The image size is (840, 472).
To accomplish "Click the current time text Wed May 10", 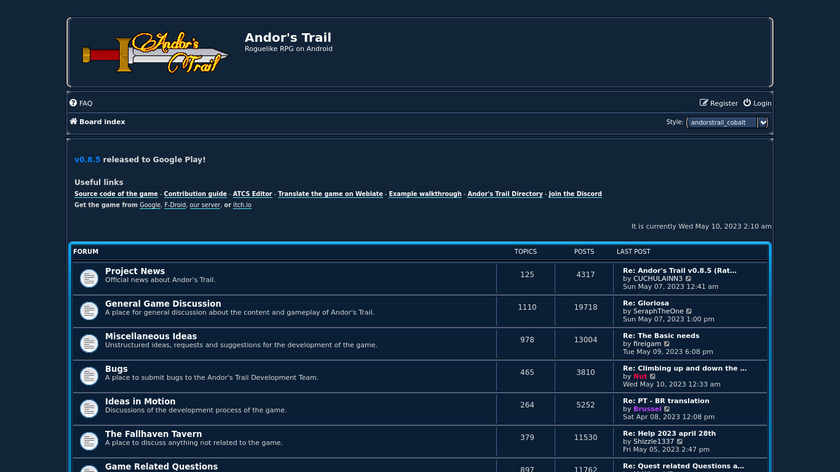I will click(x=701, y=227).
